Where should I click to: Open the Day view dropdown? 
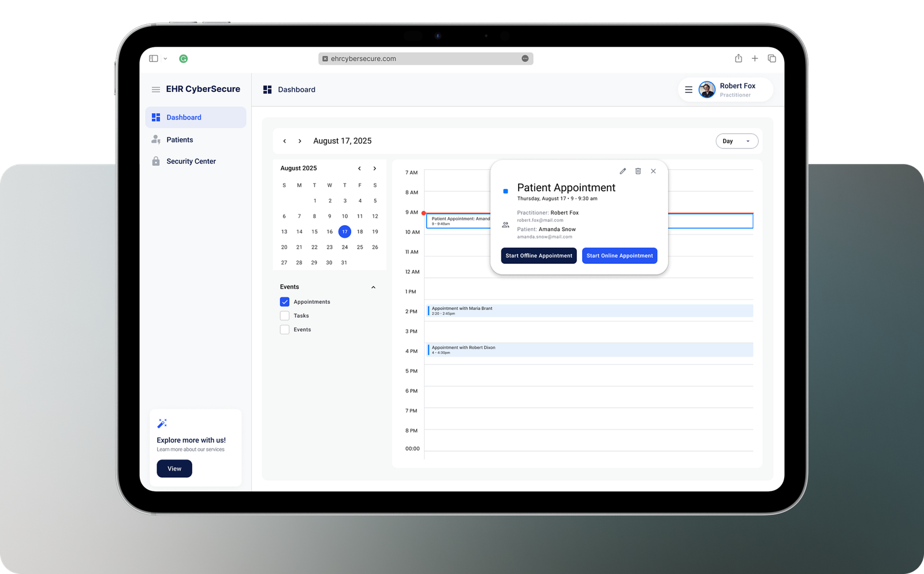click(736, 141)
